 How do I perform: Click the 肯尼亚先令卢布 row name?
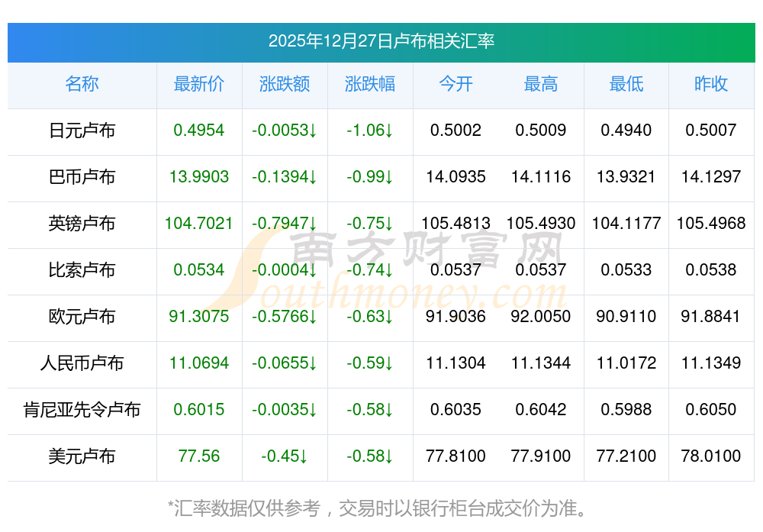click(x=82, y=410)
